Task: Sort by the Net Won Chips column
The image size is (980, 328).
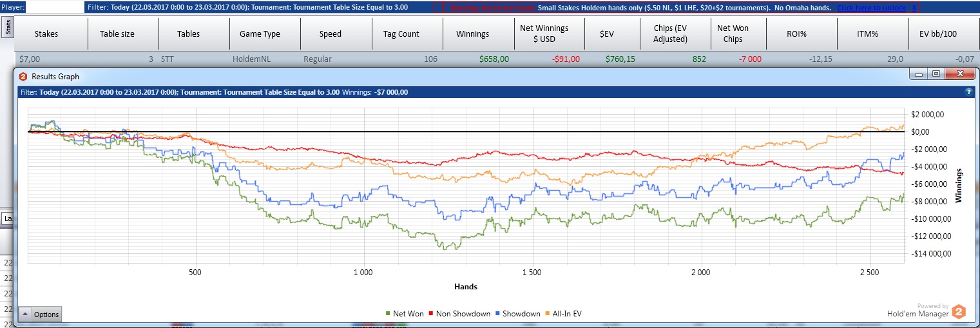Action: (x=733, y=34)
